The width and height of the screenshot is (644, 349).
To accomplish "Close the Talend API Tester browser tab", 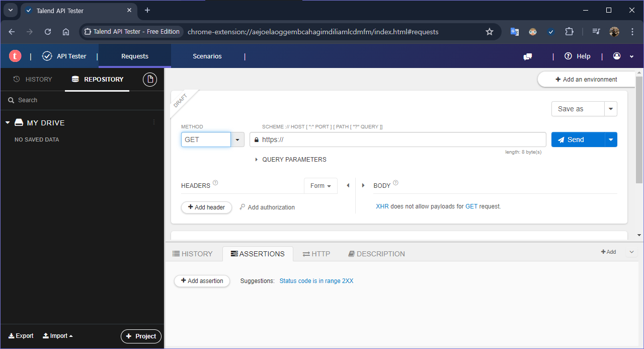I will click(129, 10).
